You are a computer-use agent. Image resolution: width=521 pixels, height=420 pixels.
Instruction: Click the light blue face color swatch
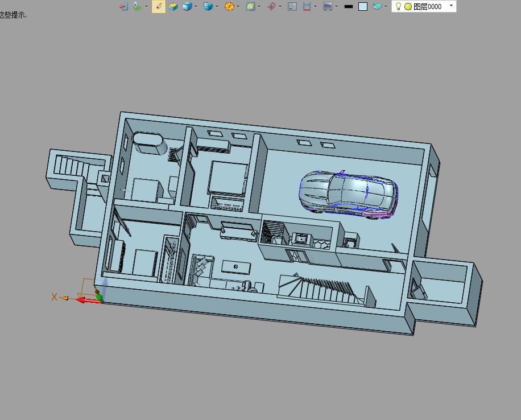[363, 6]
